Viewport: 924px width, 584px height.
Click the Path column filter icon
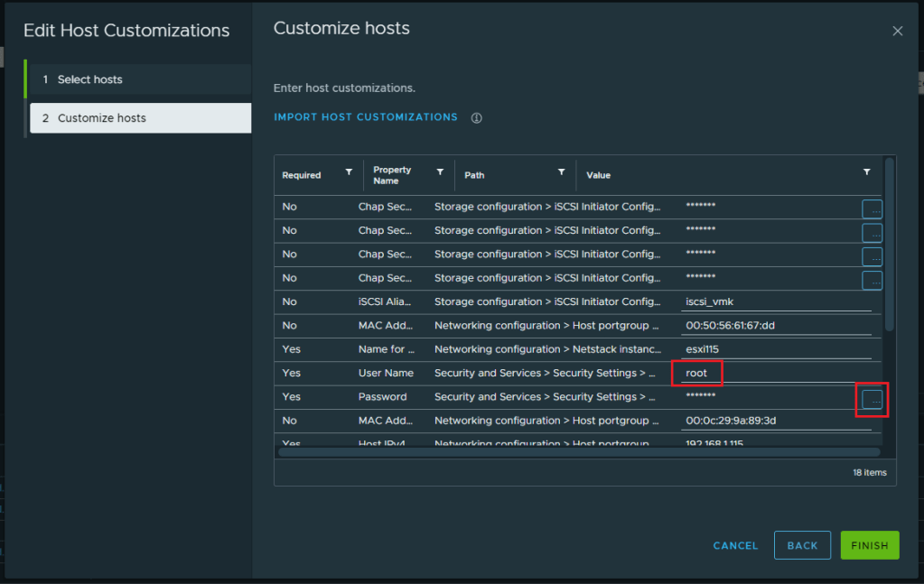point(561,172)
